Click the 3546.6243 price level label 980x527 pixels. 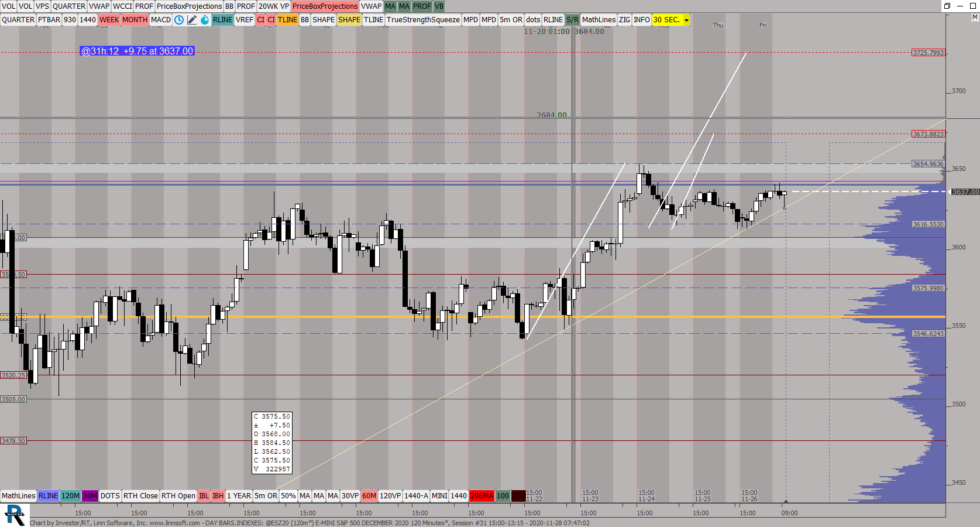click(929, 334)
